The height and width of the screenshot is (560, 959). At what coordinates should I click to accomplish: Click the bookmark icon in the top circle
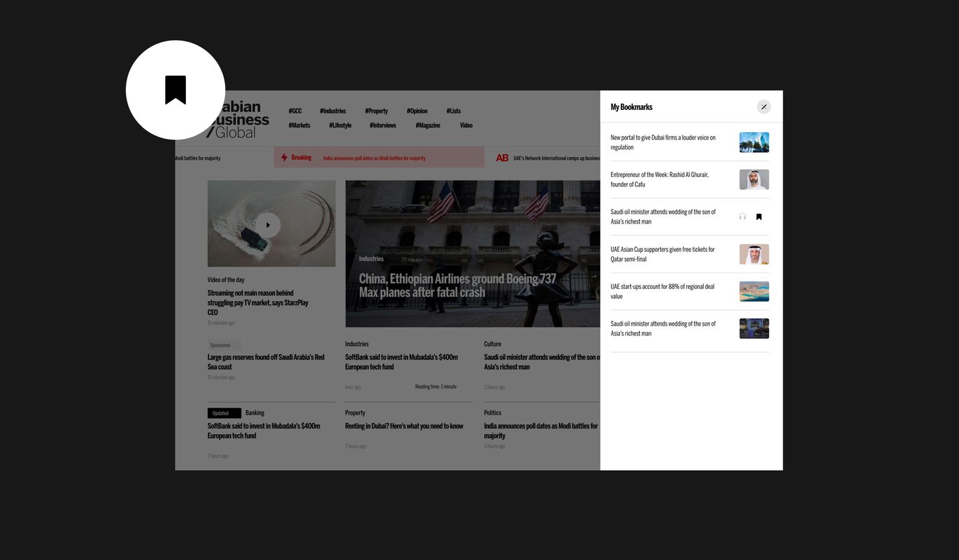tap(175, 91)
